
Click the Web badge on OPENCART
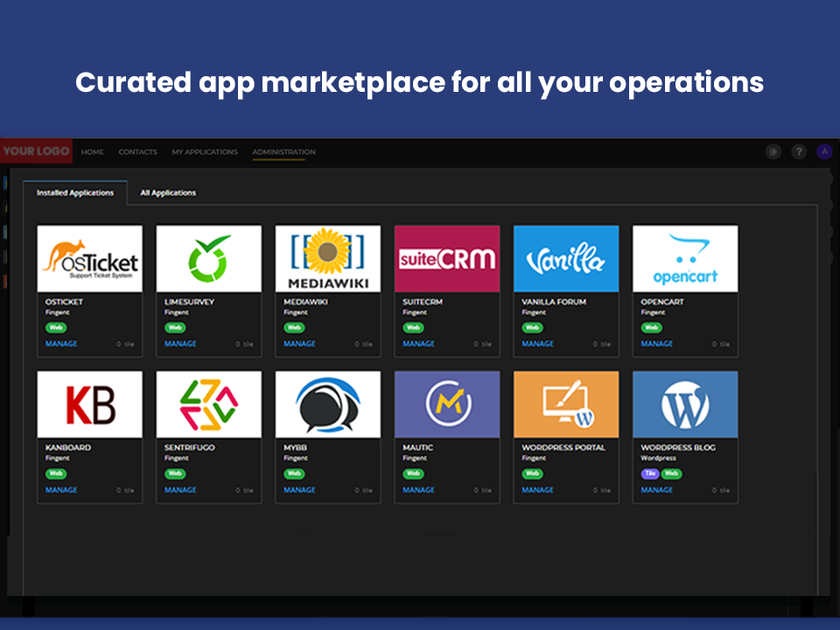(x=651, y=327)
